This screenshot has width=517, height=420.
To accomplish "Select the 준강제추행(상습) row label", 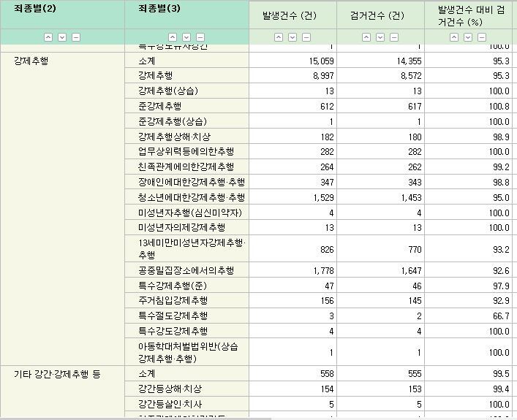I will pos(173,121).
